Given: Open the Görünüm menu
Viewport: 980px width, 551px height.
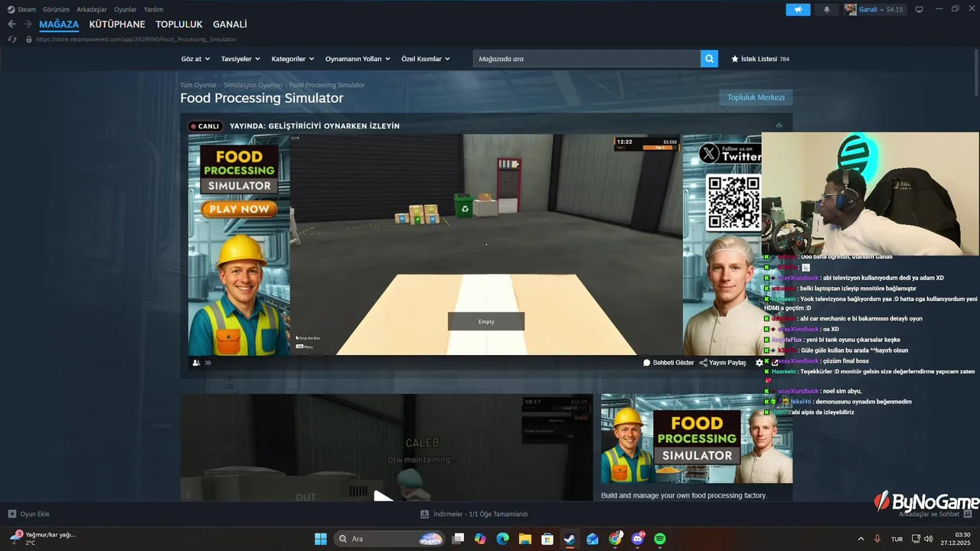Looking at the screenshot, I should coord(56,9).
